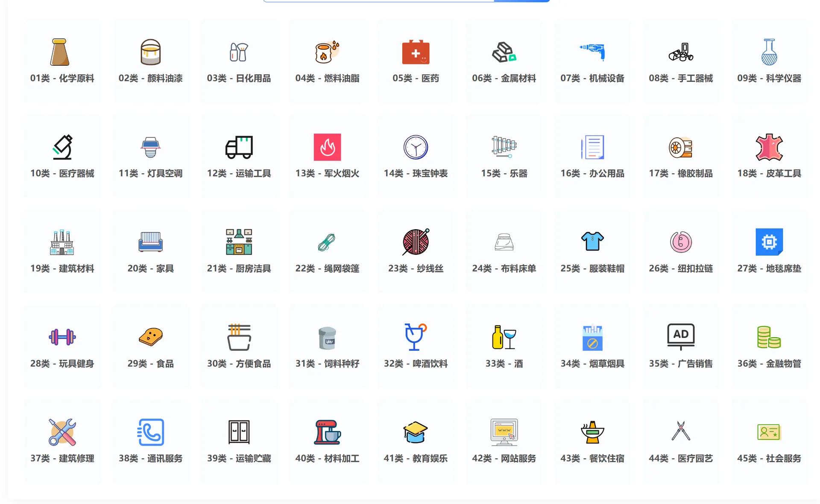Choose the drill icon for 07类 机械设备
The height and width of the screenshot is (504, 820).
click(592, 52)
